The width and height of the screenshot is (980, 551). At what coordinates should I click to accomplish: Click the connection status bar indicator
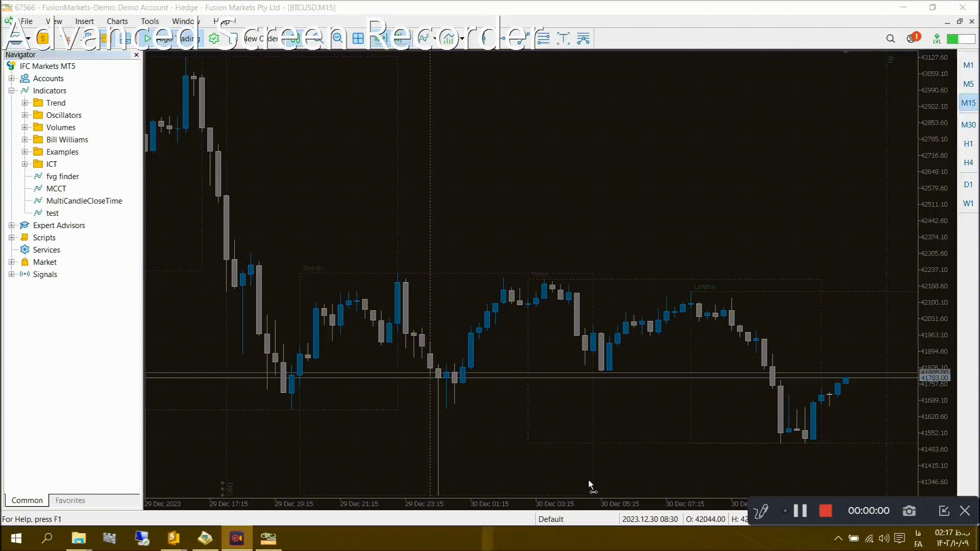961,39
